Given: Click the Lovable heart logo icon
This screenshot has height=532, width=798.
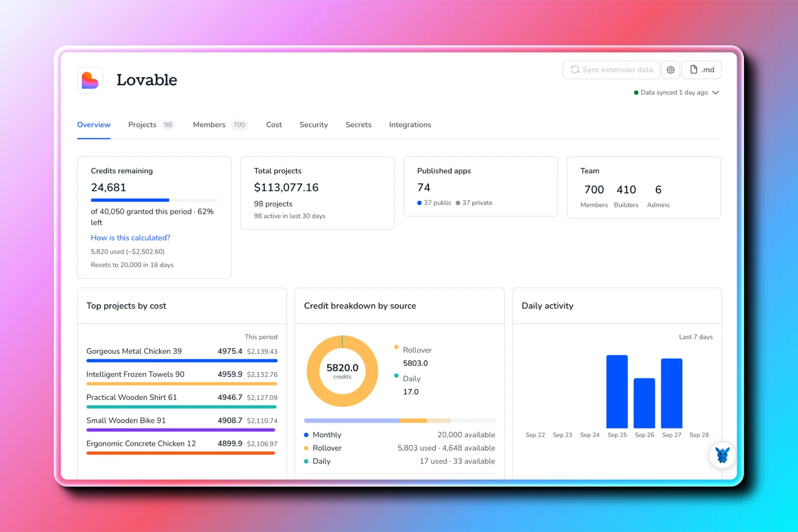Looking at the screenshot, I should tap(90, 80).
